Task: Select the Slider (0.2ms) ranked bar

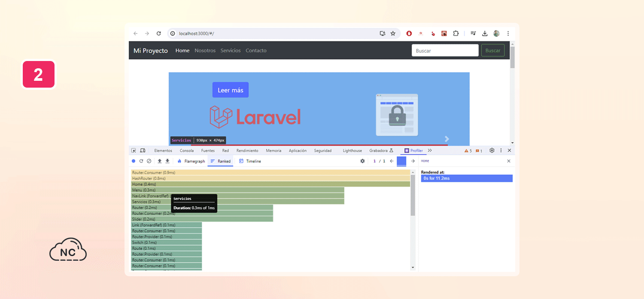Action: point(202,219)
